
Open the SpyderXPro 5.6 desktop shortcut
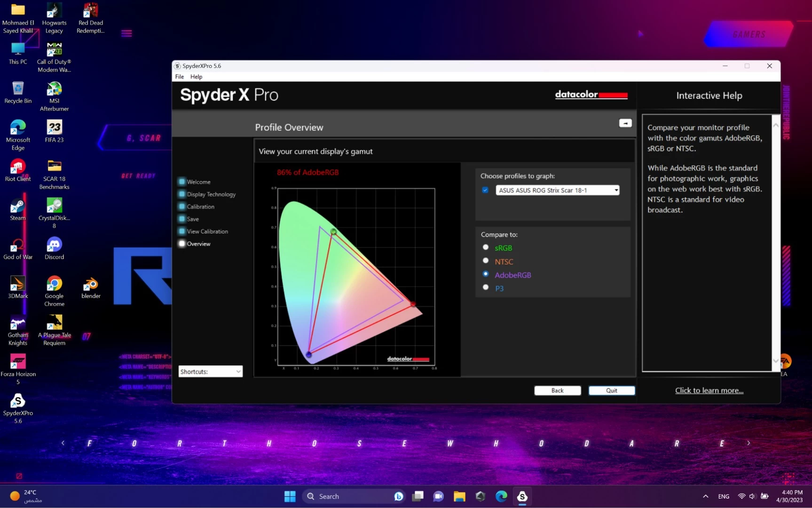tap(18, 407)
